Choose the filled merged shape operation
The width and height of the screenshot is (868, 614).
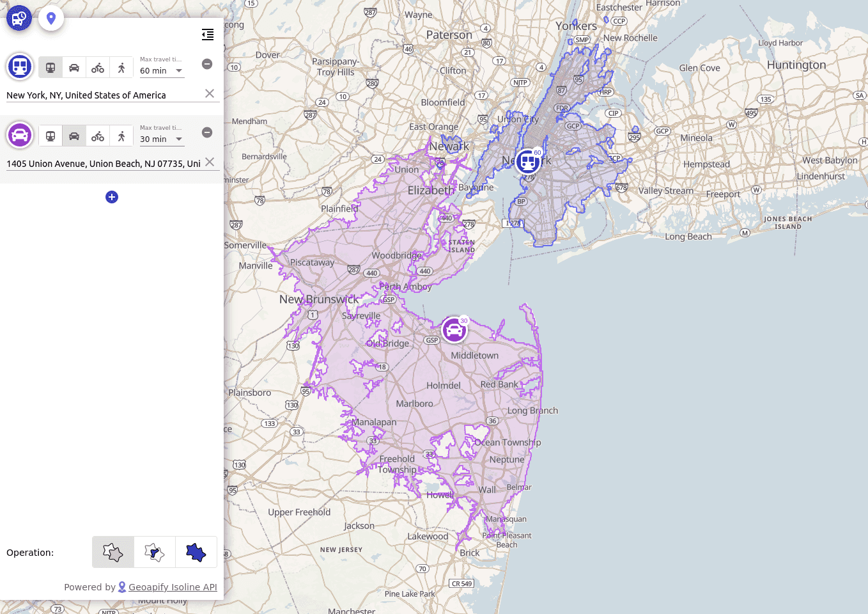click(x=196, y=552)
